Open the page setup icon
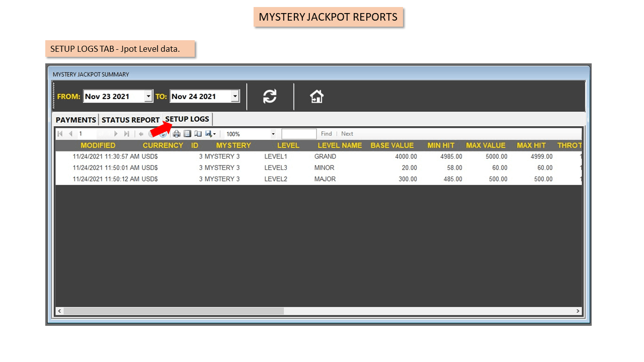This screenshot has height=362, width=644. point(198,134)
